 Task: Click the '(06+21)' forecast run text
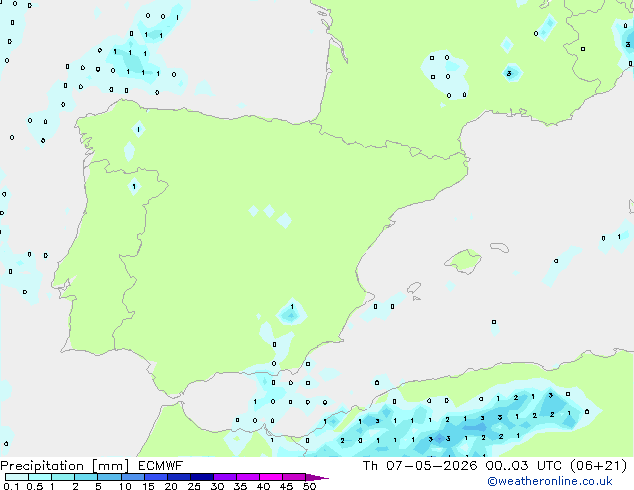tap(598, 466)
